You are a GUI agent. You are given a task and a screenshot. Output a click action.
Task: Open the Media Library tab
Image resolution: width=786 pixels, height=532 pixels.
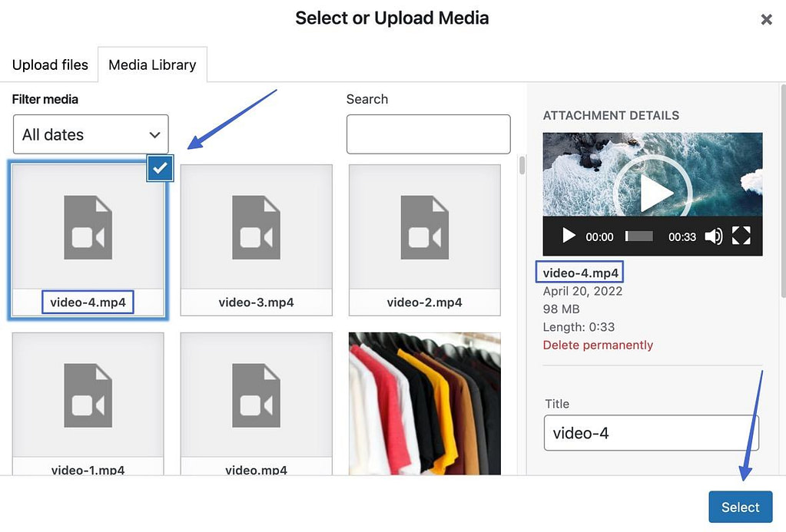[x=151, y=64]
